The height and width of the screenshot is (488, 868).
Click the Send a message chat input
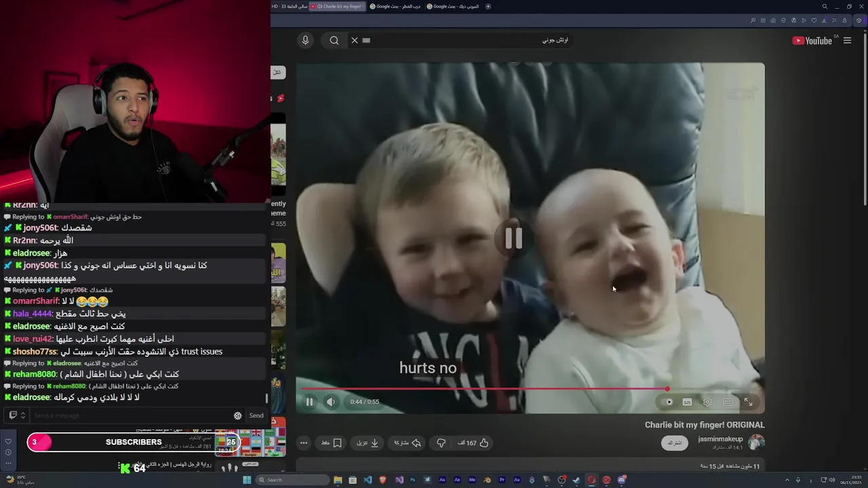(129, 415)
